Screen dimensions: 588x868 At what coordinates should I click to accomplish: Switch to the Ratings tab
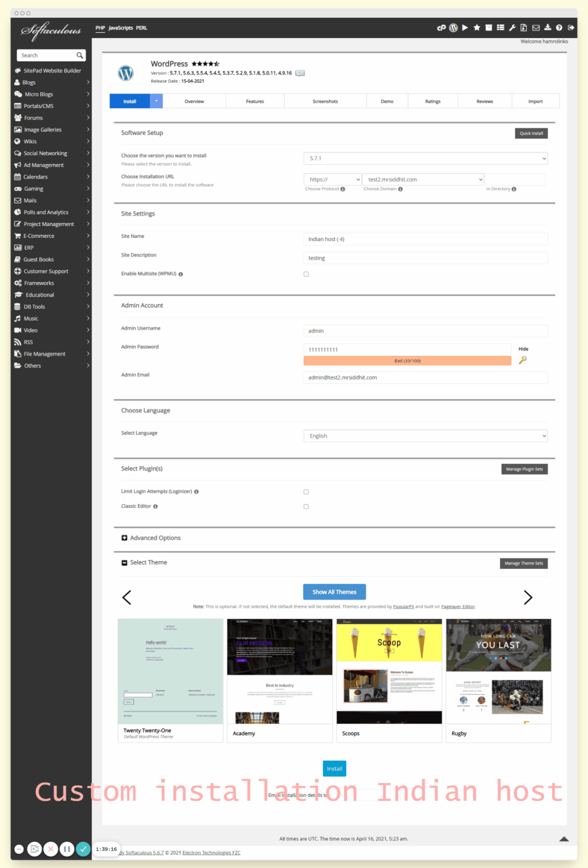[x=433, y=101]
